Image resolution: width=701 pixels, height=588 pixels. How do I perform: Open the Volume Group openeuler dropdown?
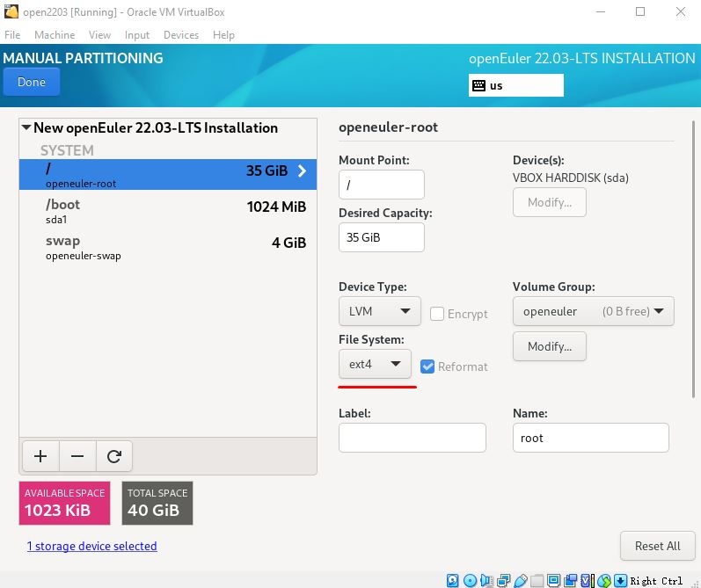[594, 311]
